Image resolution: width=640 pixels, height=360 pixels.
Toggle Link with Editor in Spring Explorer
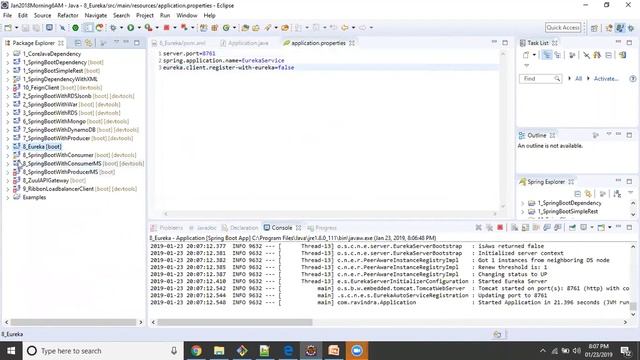[588, 193]
